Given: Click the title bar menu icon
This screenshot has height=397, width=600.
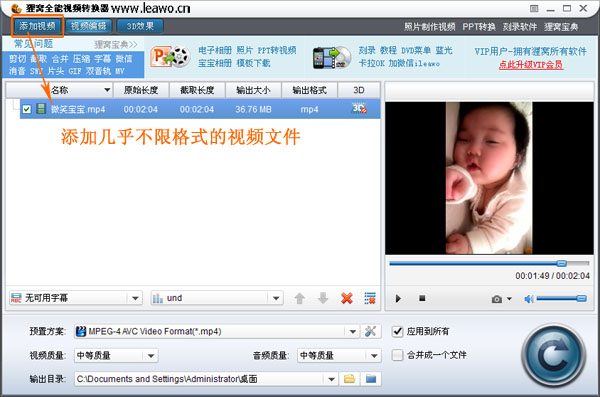Looking at the screenshot, I should point(534,8).
